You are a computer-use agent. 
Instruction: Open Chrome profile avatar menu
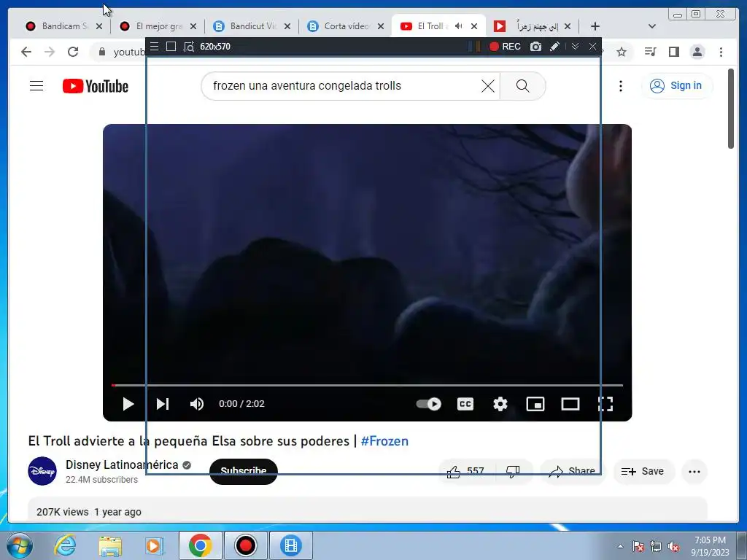pyautogui.click(x=697, y=52)
